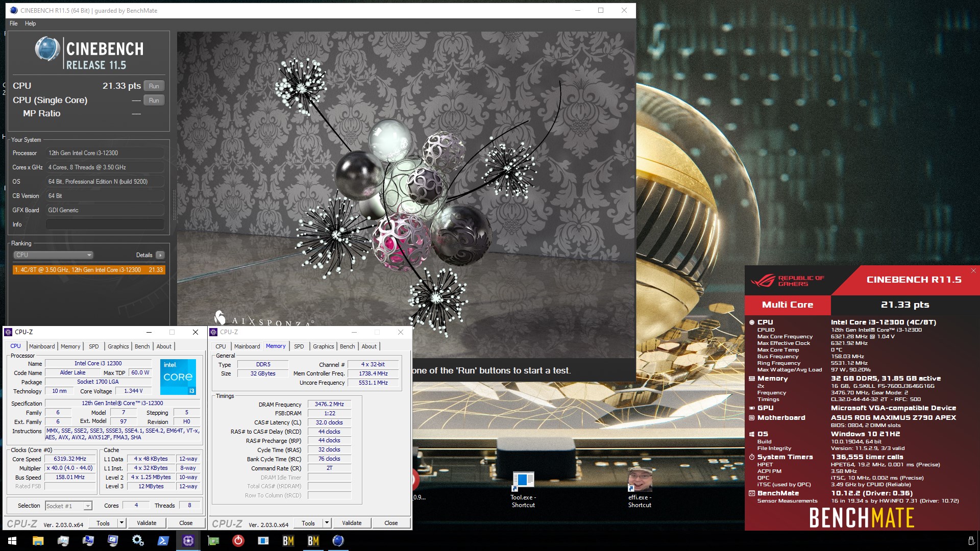Screen dimensions: 980x551
Task: Open Mainboard tab in Memory CPU-Z window
Action: [x=247, y=346]
